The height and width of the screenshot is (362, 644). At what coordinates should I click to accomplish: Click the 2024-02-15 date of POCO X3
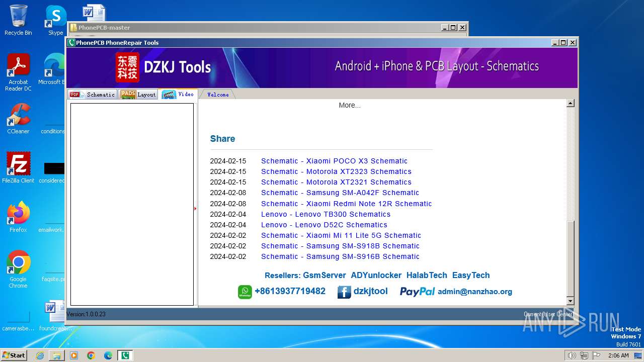point(228,161)
